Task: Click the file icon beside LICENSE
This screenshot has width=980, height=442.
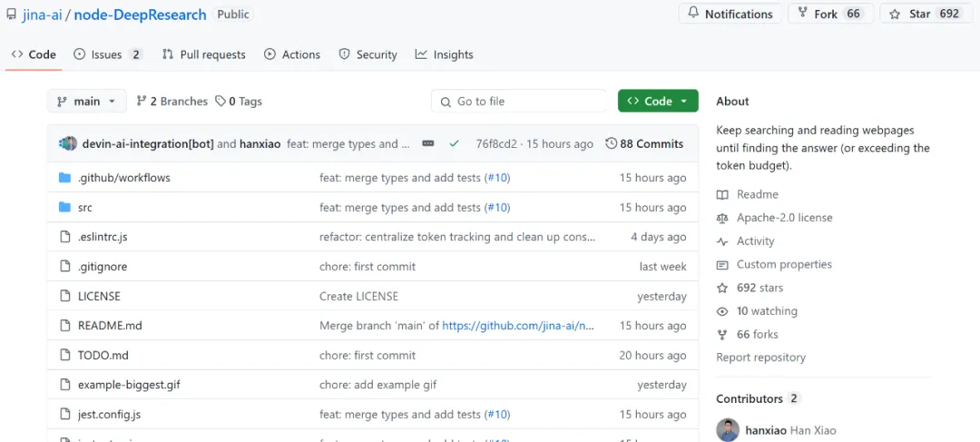Action: [64, 296]
